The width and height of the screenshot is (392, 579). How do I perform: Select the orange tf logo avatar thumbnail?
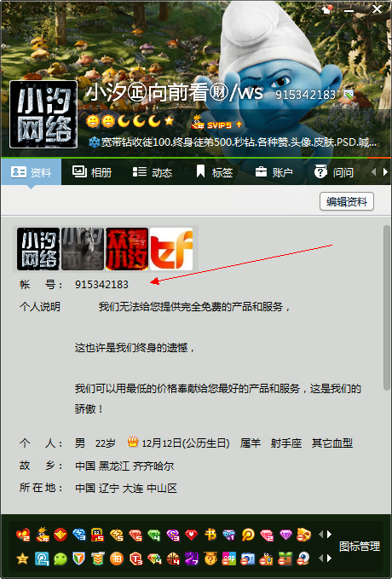[171, 249]
